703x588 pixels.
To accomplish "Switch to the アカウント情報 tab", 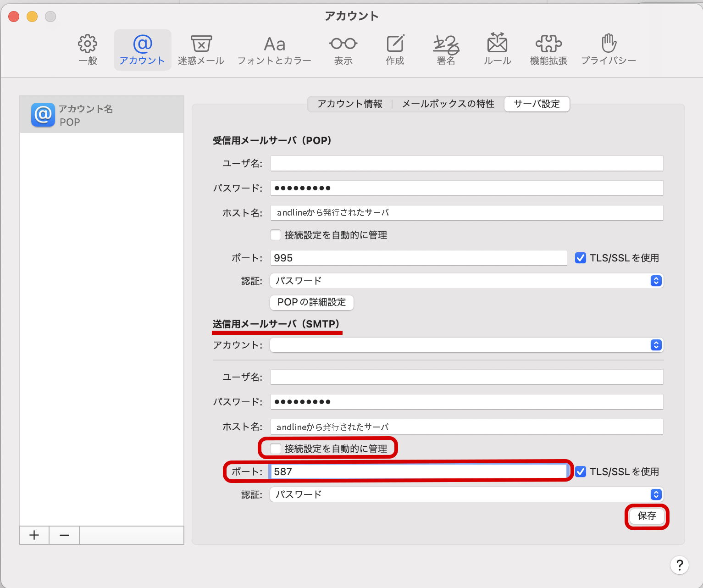I will point(350,104).
